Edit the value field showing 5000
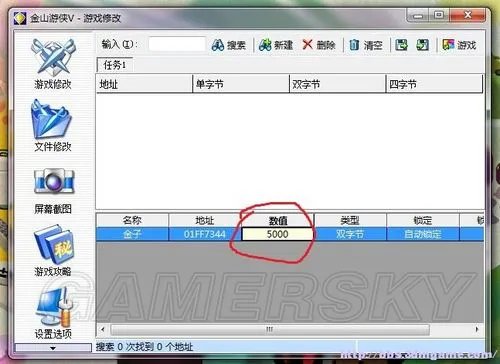This screenshot has height=364, width=500. (278, 234)
